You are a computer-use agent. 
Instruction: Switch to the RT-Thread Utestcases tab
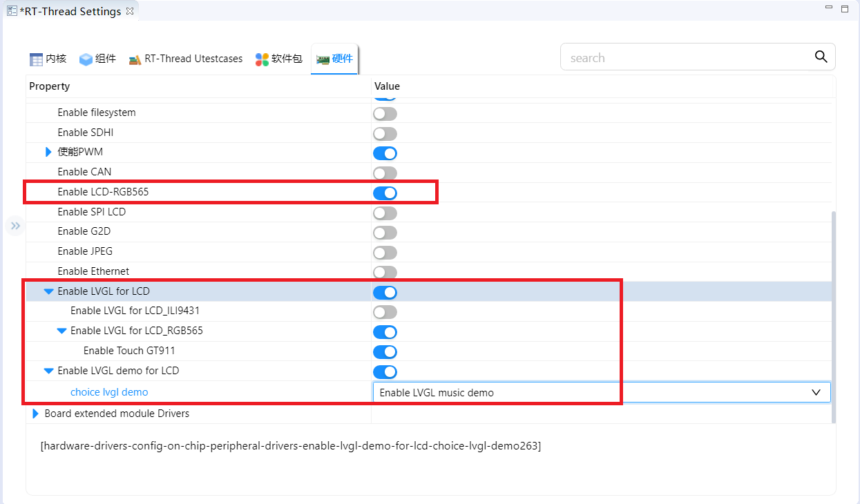point(193,59)
